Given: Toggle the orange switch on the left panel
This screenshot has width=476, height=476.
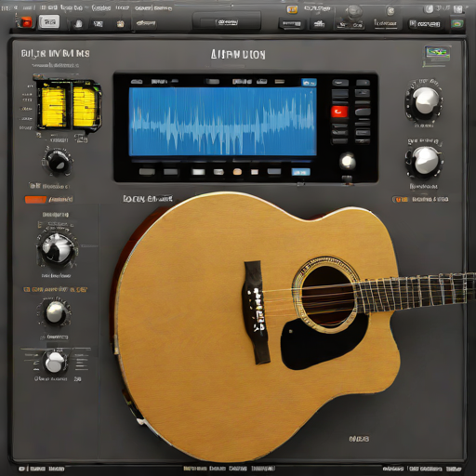Looking at the screenshot, I should pyautogui.click(x=35, y=200).
